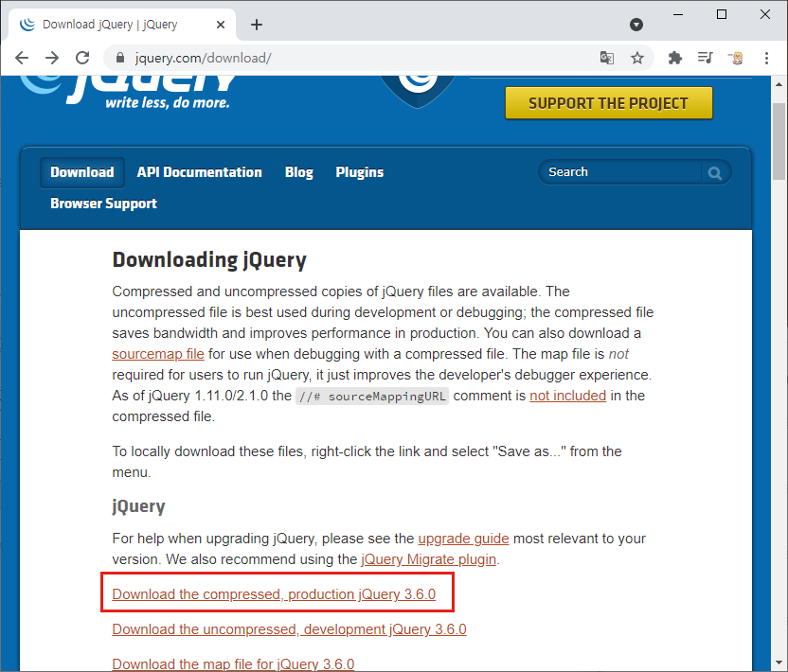Minimize the Chrome window
The image size is (788, 672).
(678, 14)
